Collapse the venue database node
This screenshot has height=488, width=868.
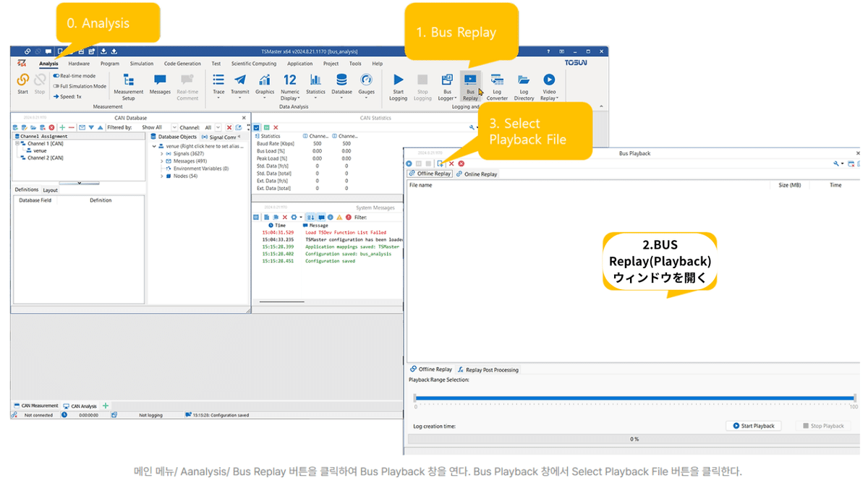(154, 146)
